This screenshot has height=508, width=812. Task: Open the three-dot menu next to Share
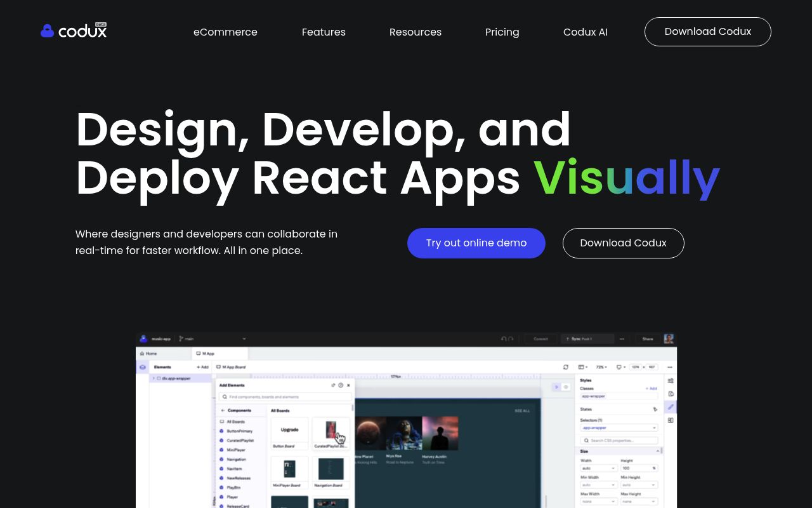pos(622,339)
